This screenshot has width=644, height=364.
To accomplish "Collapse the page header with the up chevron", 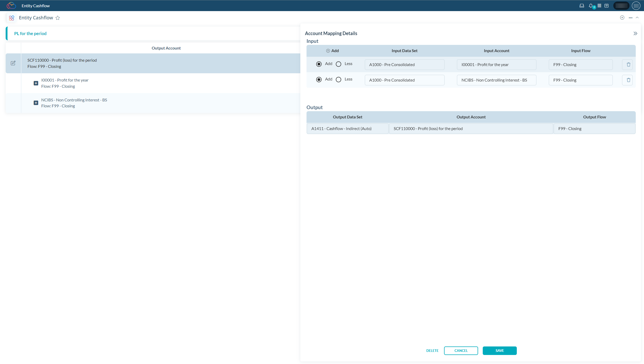I will 638,18.
